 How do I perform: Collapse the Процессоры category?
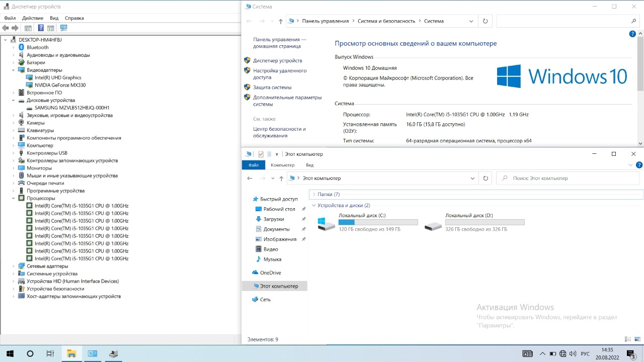click(14, 198)
